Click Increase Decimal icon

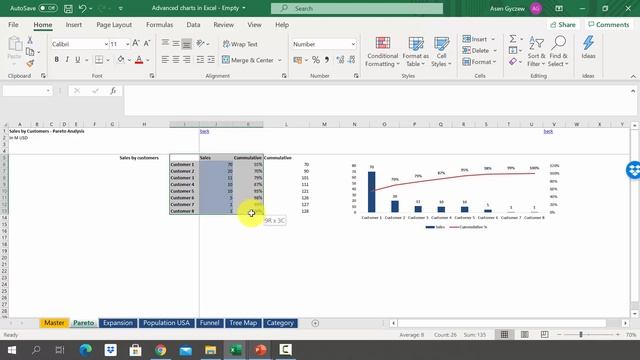340,60
